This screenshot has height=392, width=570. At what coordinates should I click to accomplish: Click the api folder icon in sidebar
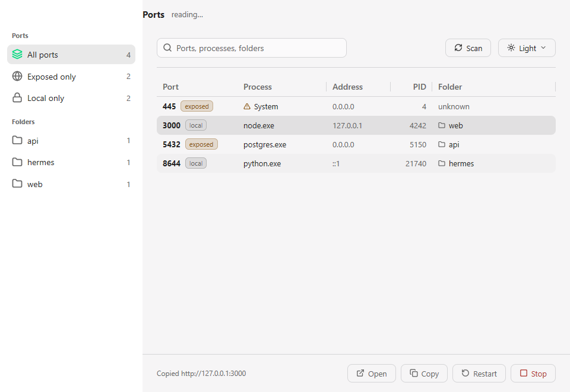(17, 140)
